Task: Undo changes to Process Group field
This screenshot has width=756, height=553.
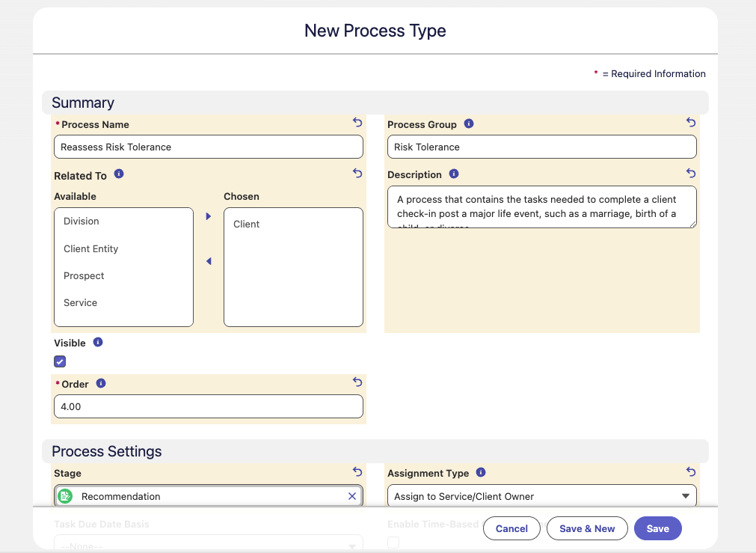Action: pyautogui.click(x=691, y=122)
